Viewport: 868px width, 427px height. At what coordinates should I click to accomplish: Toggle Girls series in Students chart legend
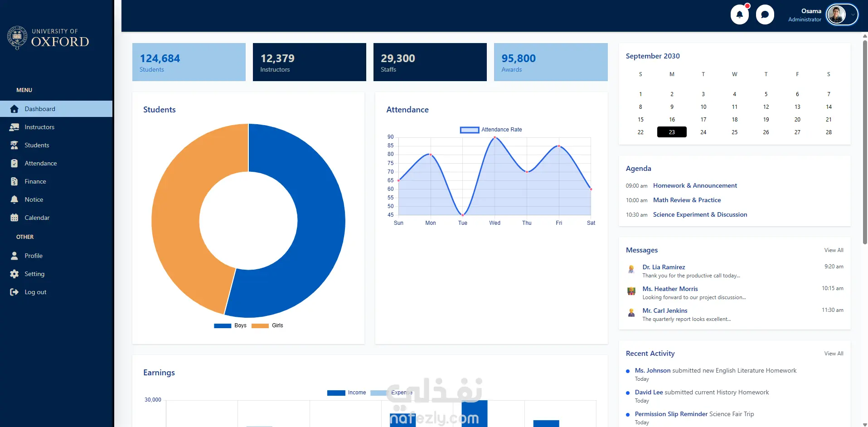(x=267, y=325)
